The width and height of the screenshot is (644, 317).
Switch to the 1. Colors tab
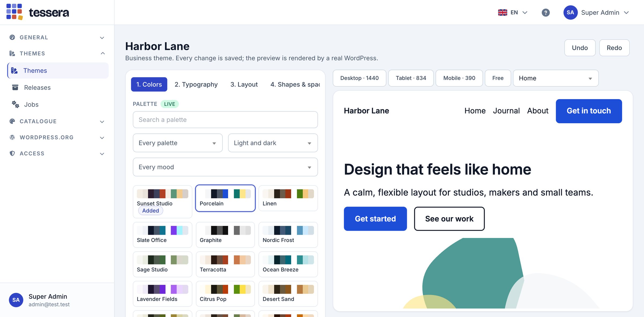click(x=149, y=84)
